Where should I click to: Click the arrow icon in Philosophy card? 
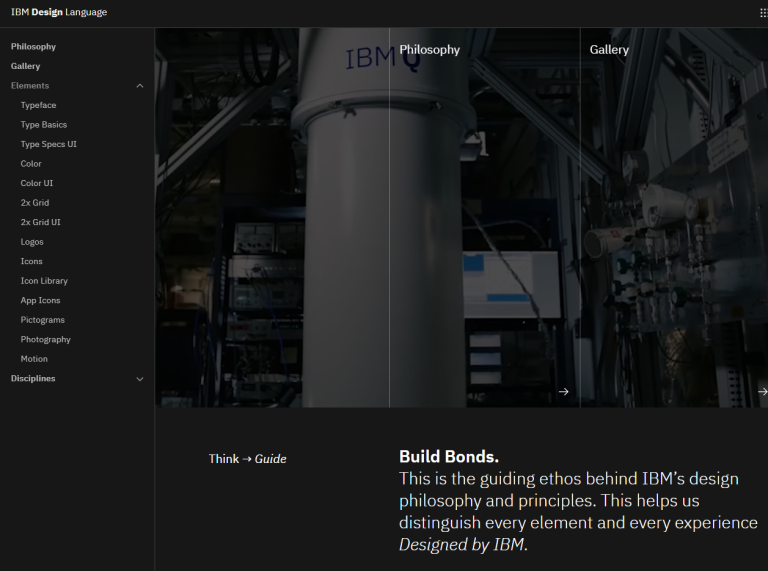click(564, 391)
